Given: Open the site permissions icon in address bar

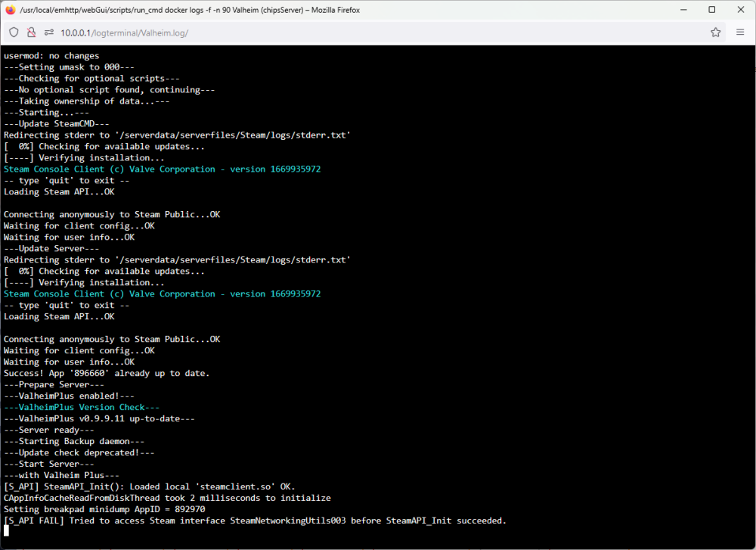Looking at the screenshot, I should (x=48, y=33).
